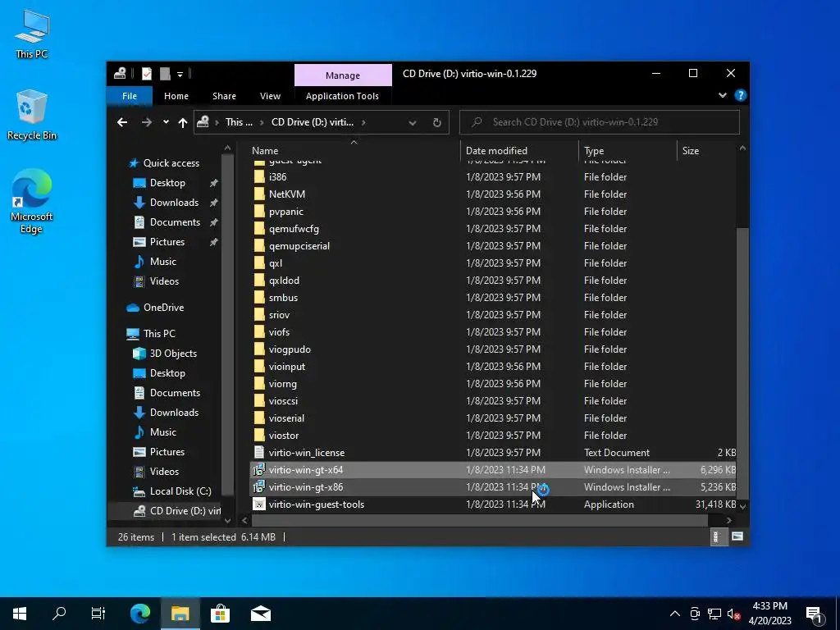Image resolution: width=840 pixels, height=630 pixels.
Task: Switch to the View ribbon tab
Action: click(x=270, y=96)
